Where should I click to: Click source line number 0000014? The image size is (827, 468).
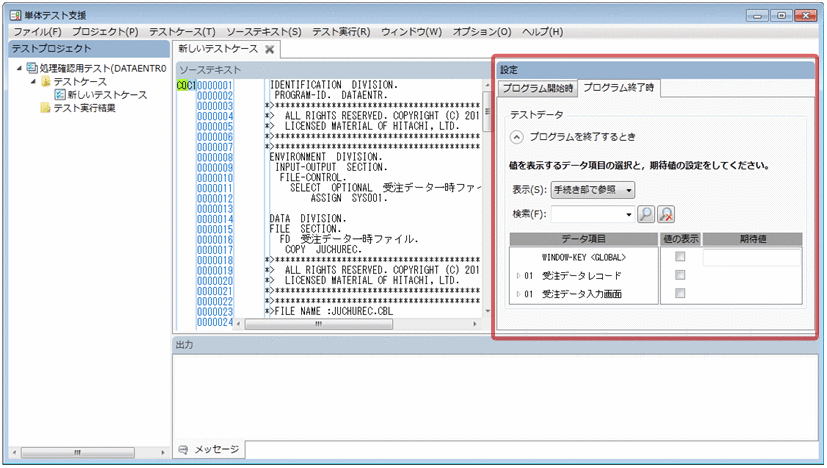pos(215,219)
